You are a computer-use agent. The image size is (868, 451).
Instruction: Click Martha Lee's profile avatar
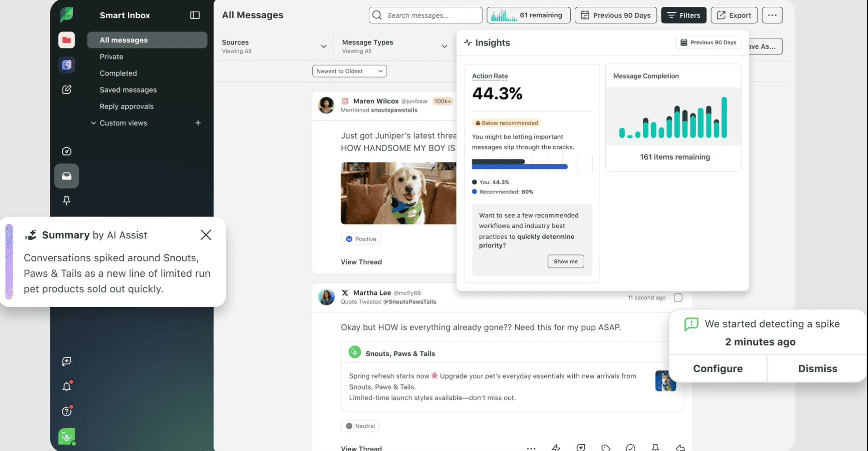point(326,297)
